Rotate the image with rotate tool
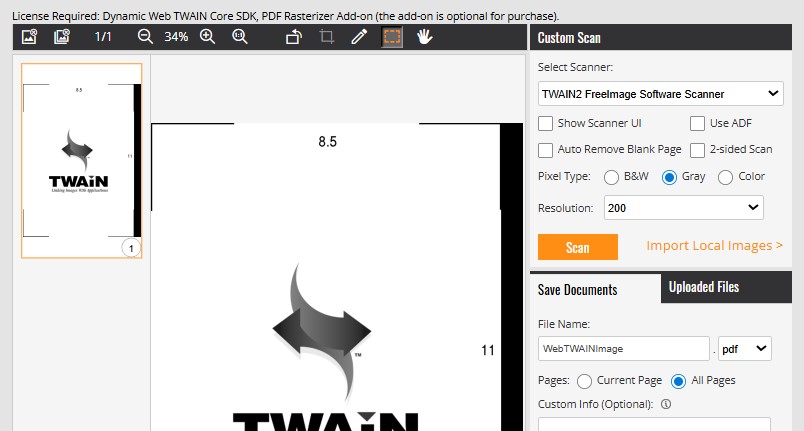Viewport: 804px width, 431px height. pyautogui.click(x=294, y=37)
